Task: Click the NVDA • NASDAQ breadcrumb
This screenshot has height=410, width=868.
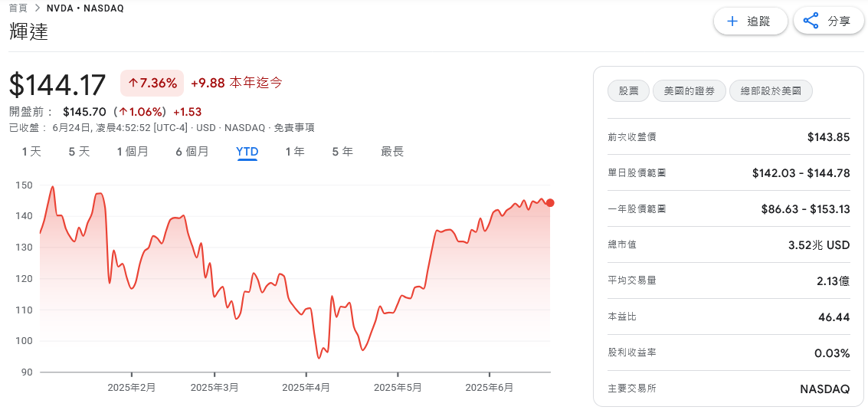Action: pos(85,8)
